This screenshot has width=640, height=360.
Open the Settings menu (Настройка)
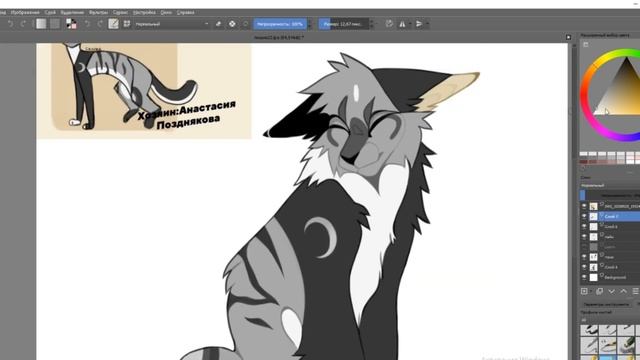[144, 13]
